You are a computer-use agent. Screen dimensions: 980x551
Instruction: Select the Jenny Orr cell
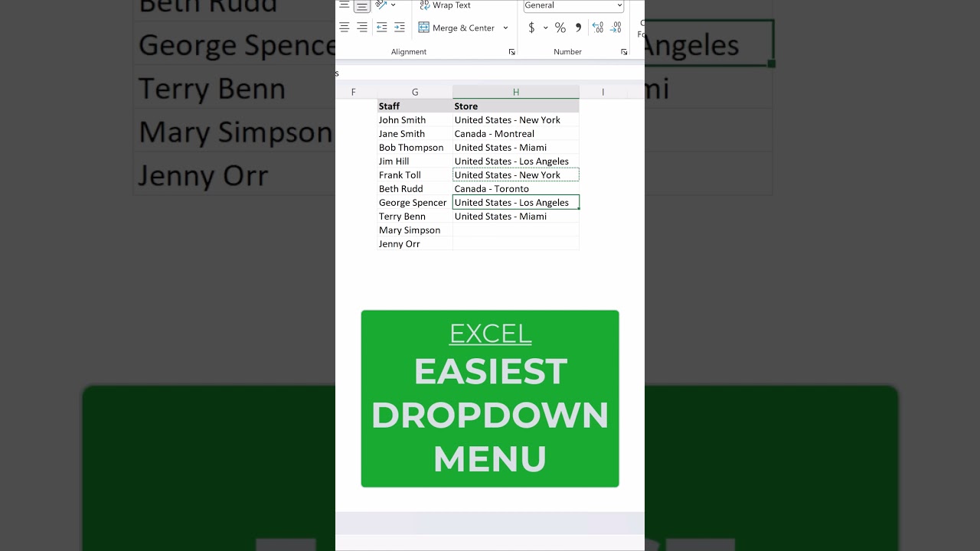pos(415,244)
